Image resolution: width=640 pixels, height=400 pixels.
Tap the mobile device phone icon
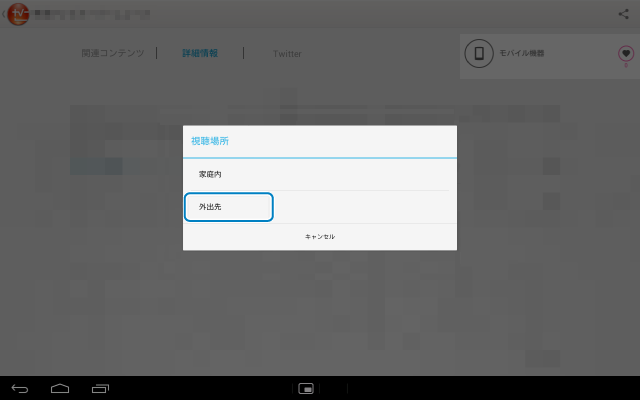click(480, 53)
